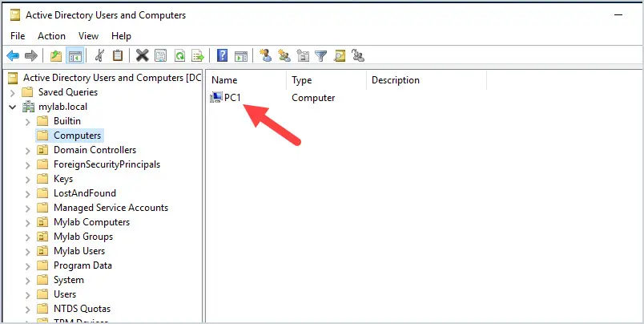
Task: Click the blue Back arrow toolbar icon
Action: [13, 55]
